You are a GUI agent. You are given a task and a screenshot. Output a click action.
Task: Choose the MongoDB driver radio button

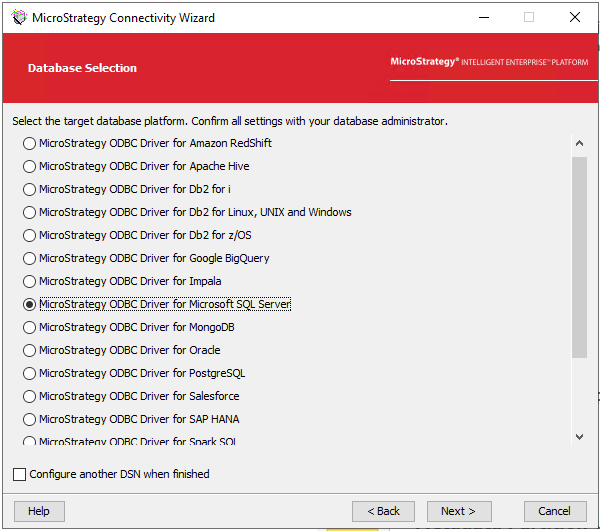(x=29, y=327)
